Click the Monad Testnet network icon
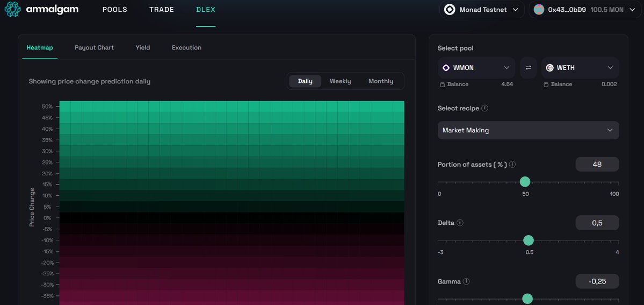Image resolution: width=644 pixels, height=305 pixels. (x=450, y=10)
